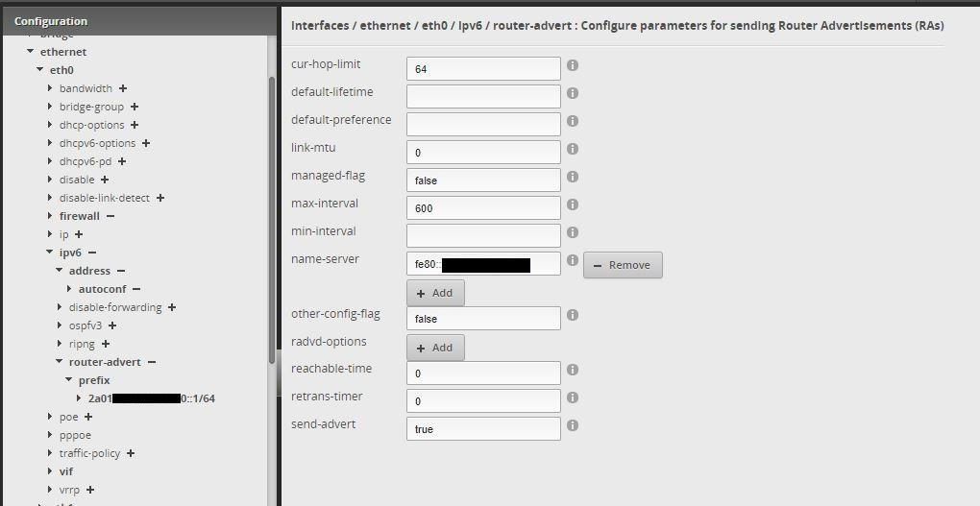Screen dimensions: 980x506
Task: Click the max-interval input field
Action: pyautogui.click(x=482, y=207)
